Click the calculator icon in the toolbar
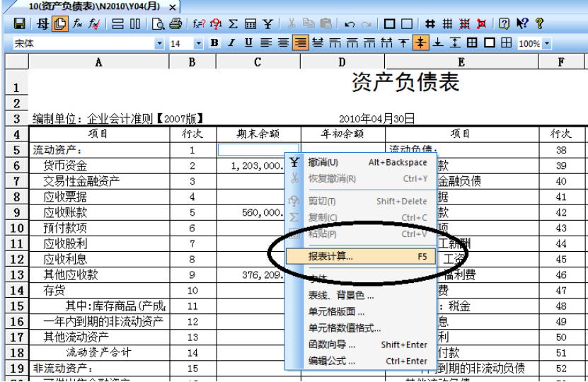The height and width of the screenshot is (382, 588). (250, 24)
